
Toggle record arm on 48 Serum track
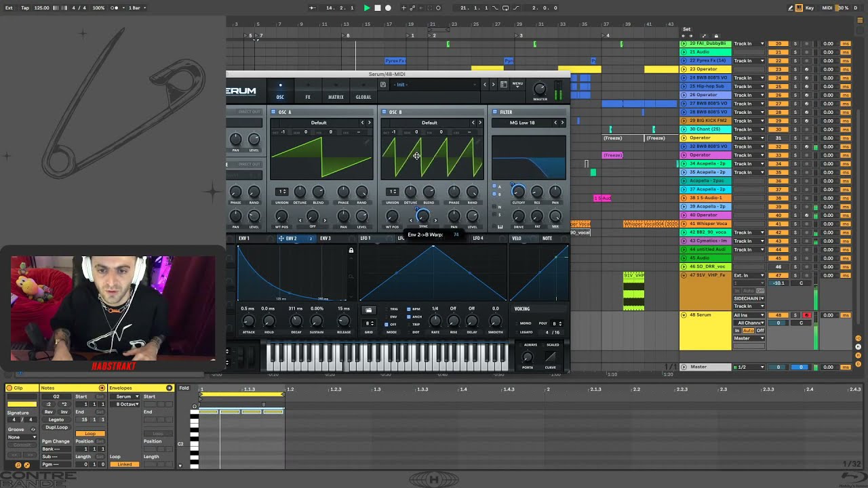click(x=806, y=315)
